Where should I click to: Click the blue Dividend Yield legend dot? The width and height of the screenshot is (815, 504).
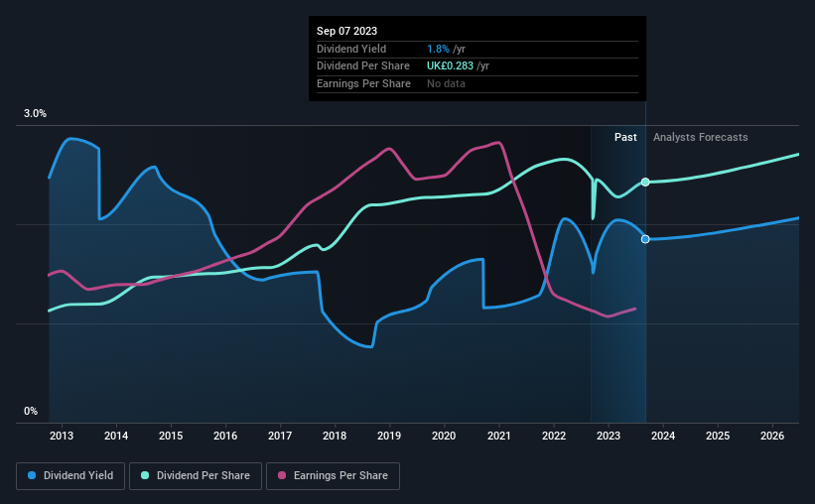tap(32, 475)
